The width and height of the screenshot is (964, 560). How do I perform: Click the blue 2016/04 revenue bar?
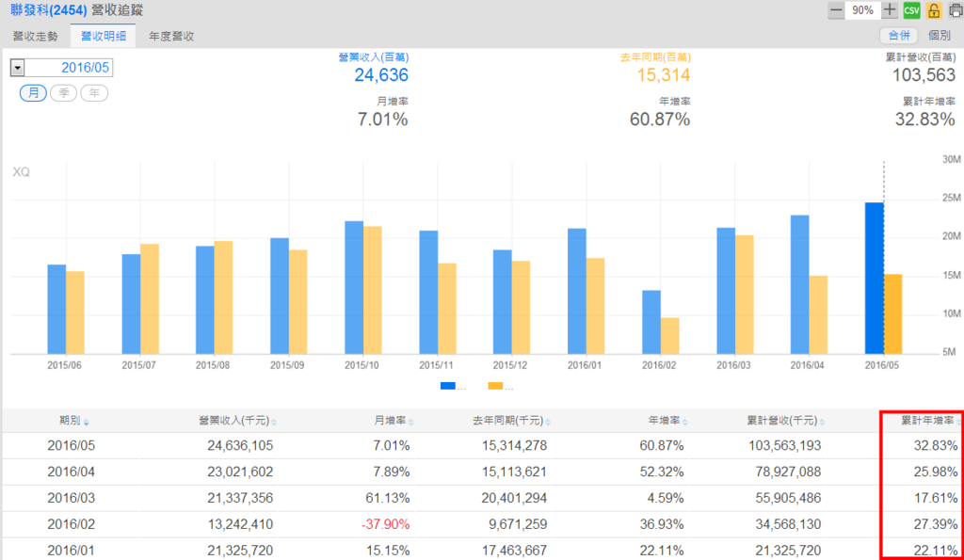click(800, 284)
